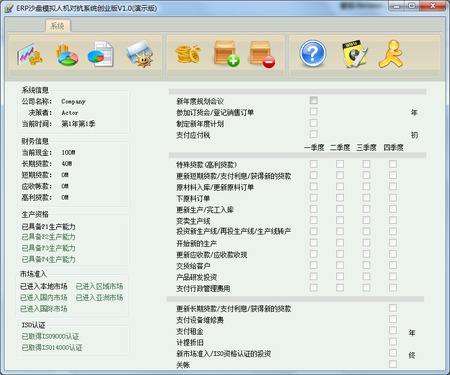Tick 更新长期贷款/支付利息/获得新的贷款 year-end checkbox
450x375 pixels.
click(393, 308)
